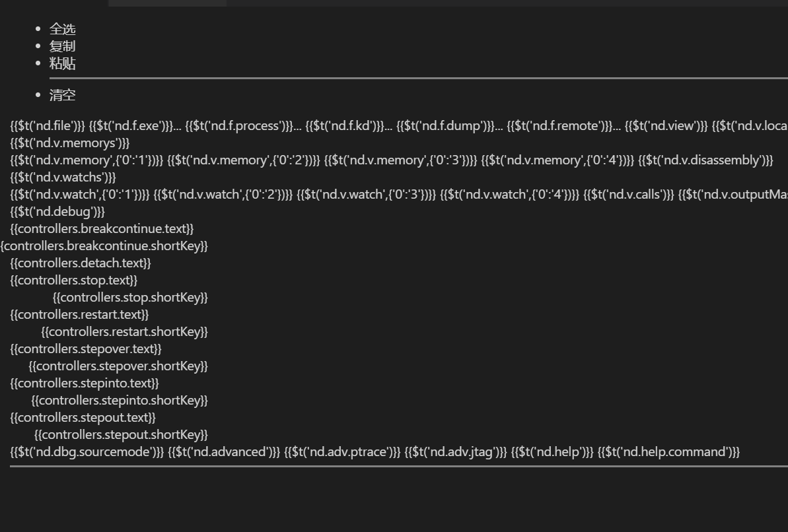Select the controllers.detach.text entry
Viewport: 788px width, 532px height.
coord(81,263)
